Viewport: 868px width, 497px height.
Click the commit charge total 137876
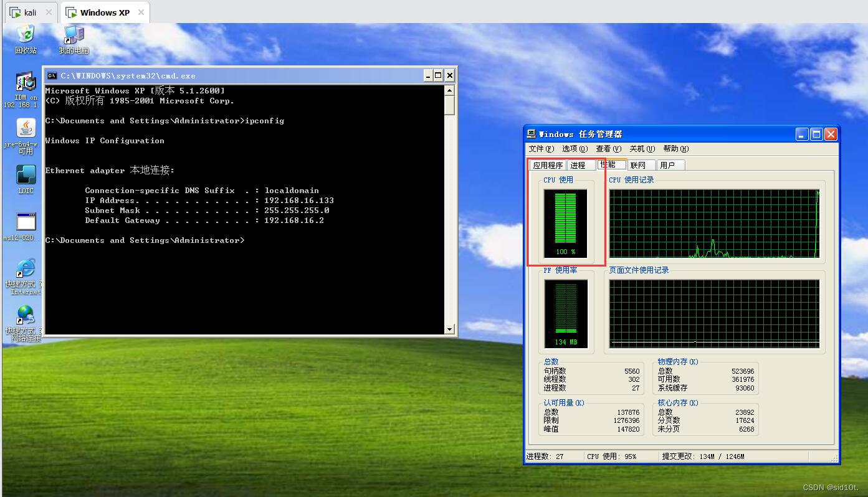pos(628,412)
